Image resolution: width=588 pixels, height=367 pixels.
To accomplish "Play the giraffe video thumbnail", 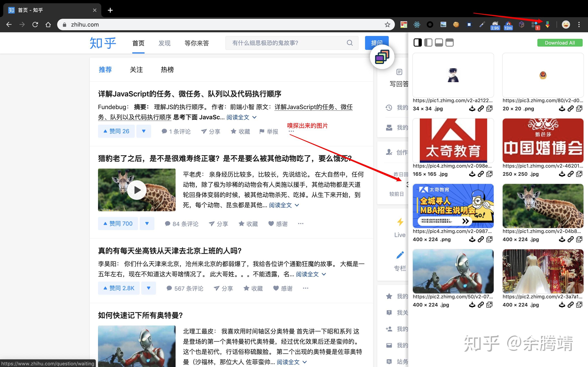I will tap(137, 190).
